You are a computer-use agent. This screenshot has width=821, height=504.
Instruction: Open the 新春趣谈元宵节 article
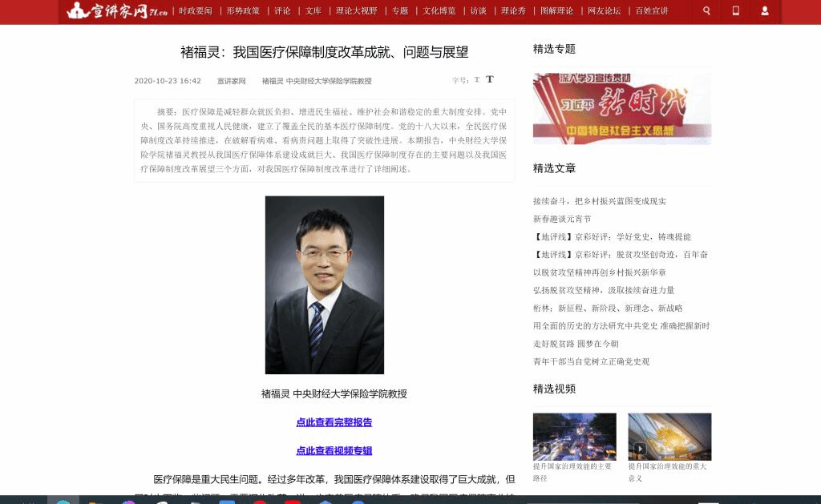(x=562, y=219)
